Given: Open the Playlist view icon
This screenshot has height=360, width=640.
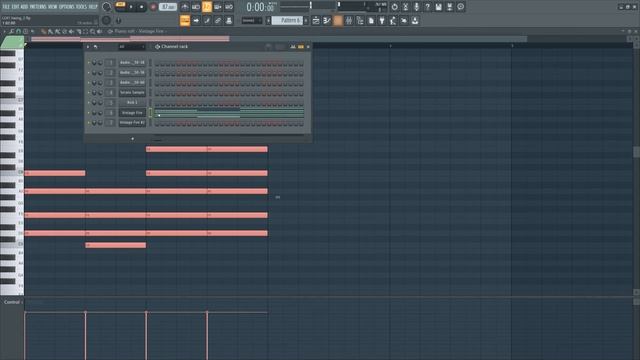Looking at the screenshot, I should [x=316, y=20].
